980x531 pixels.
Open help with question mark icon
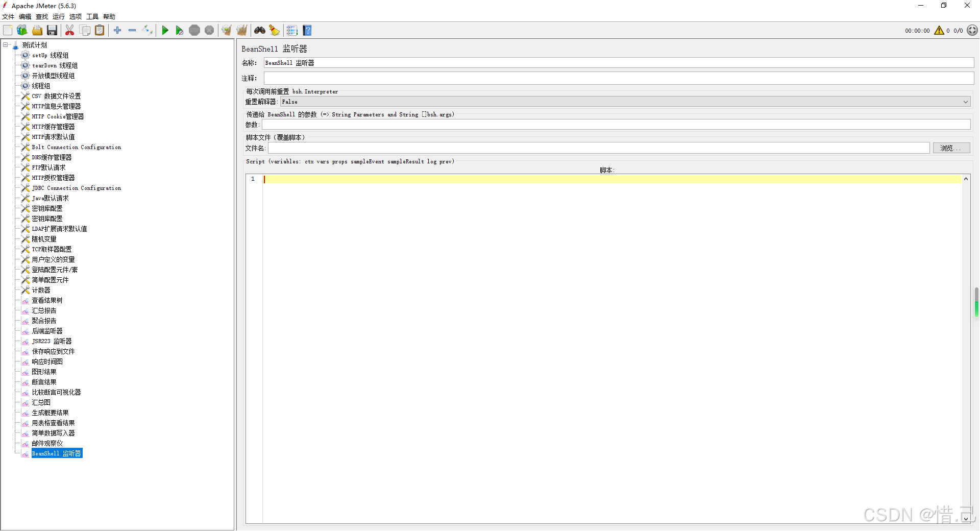pyautogui.click(x=307, y=31)
